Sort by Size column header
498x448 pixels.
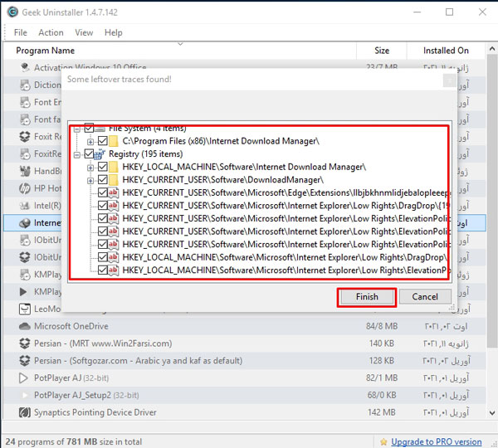pos(382,51)
